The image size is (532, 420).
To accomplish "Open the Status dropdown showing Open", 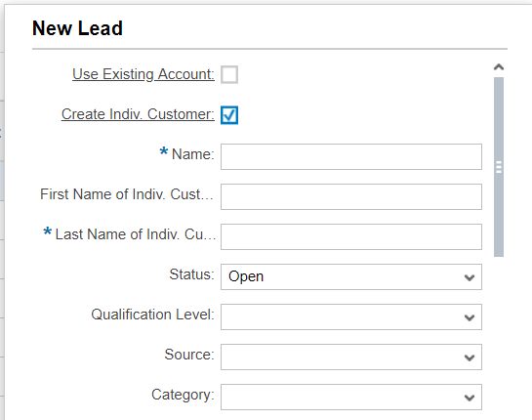I will 351,277.
